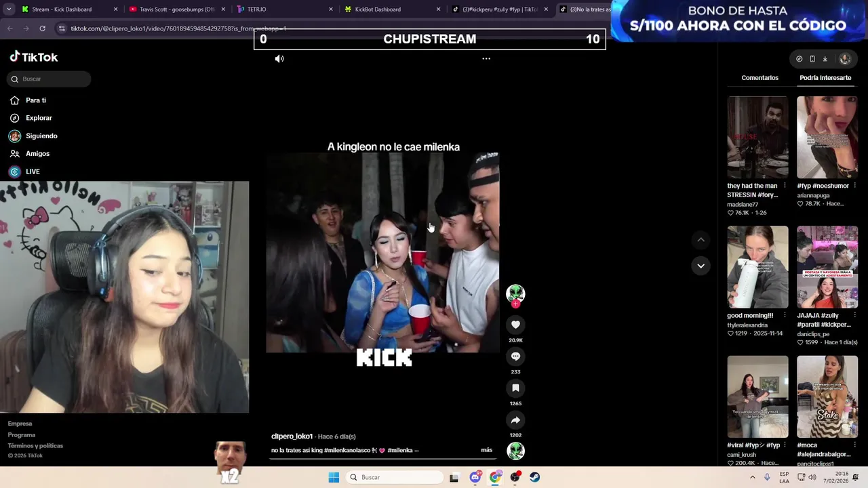Reload the page with the refresh button
Screen dimensions: 868x488
click(42, 28)
